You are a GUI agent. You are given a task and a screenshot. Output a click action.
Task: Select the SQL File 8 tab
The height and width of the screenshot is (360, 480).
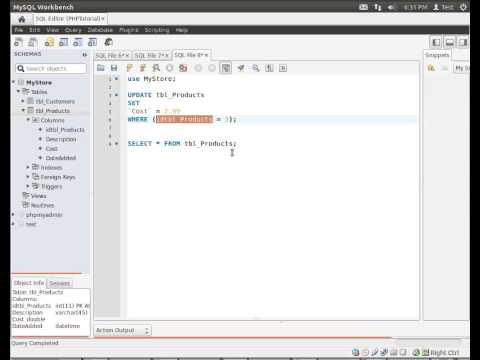[x=191, y=55]
